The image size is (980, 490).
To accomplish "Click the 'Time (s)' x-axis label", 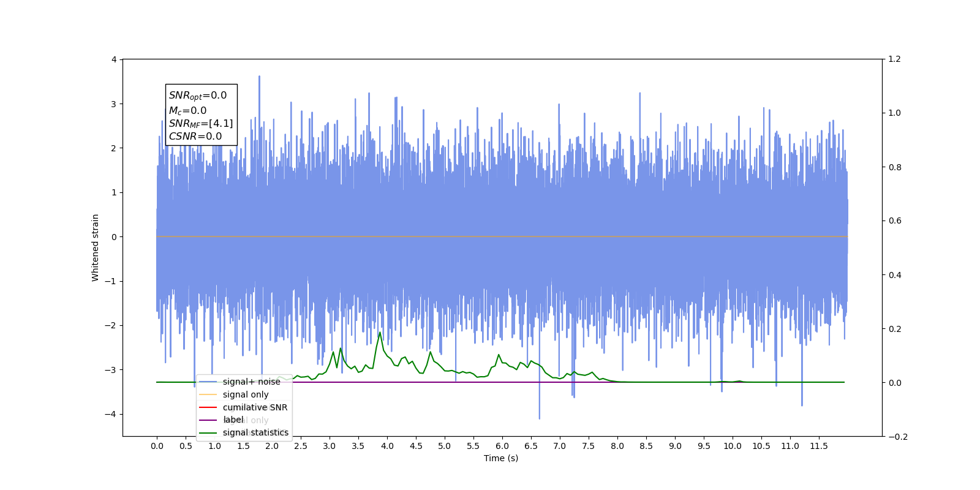I will point(501,458).
